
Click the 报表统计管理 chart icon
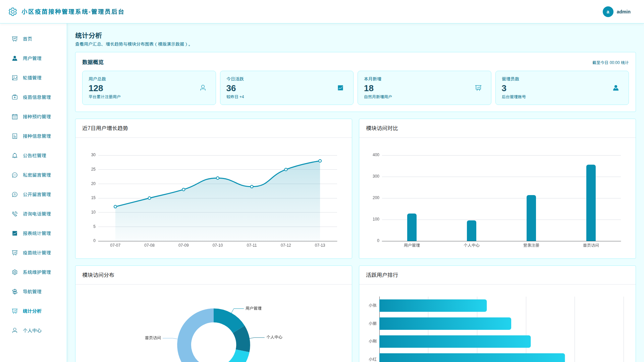click(x=15, y=233)
